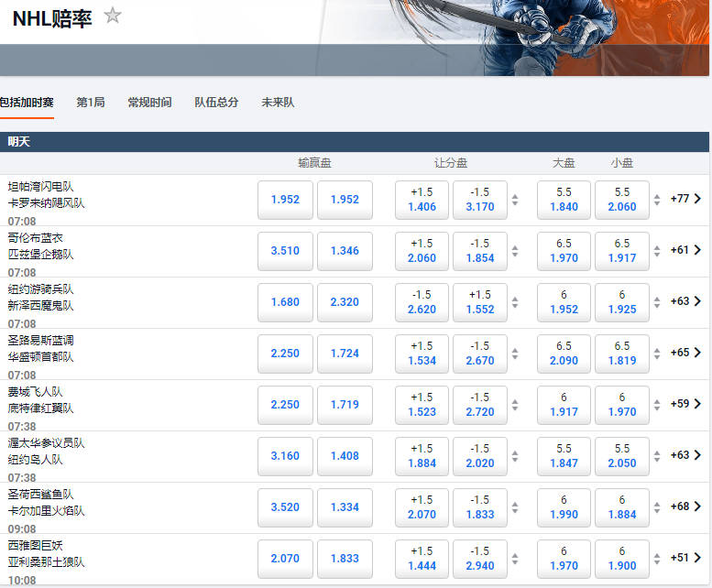Open +61 markets for 哥伦布蓝衣 game

coord(685,250)
